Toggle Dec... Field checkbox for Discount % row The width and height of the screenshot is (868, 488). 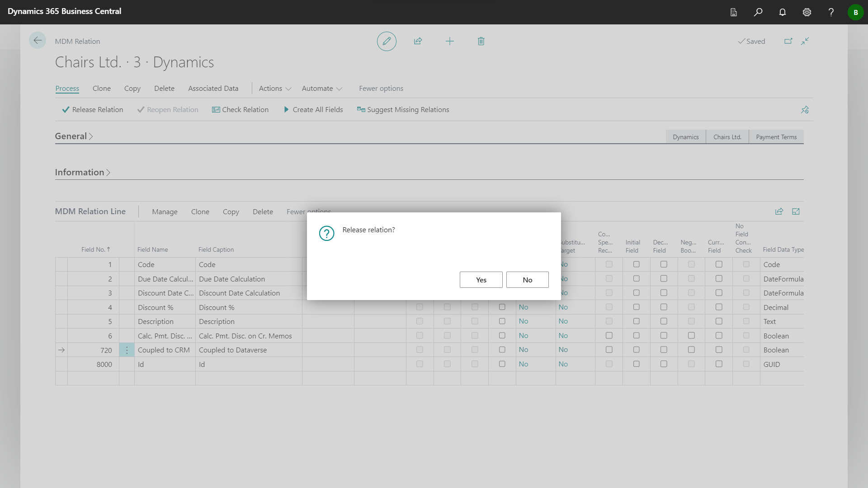point(664,307)
